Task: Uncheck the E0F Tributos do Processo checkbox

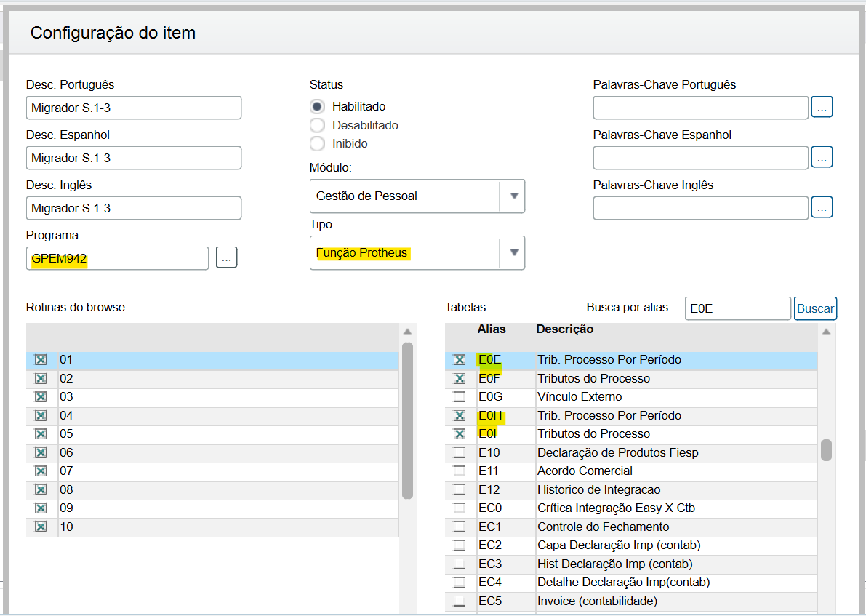Action: click(460, 378)
